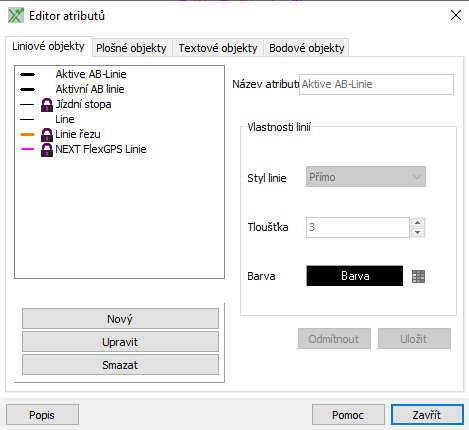469x430 pixels.
Task: Open the Styl linie dropdown
Action: pyautogui.click(x=366, y=177)
